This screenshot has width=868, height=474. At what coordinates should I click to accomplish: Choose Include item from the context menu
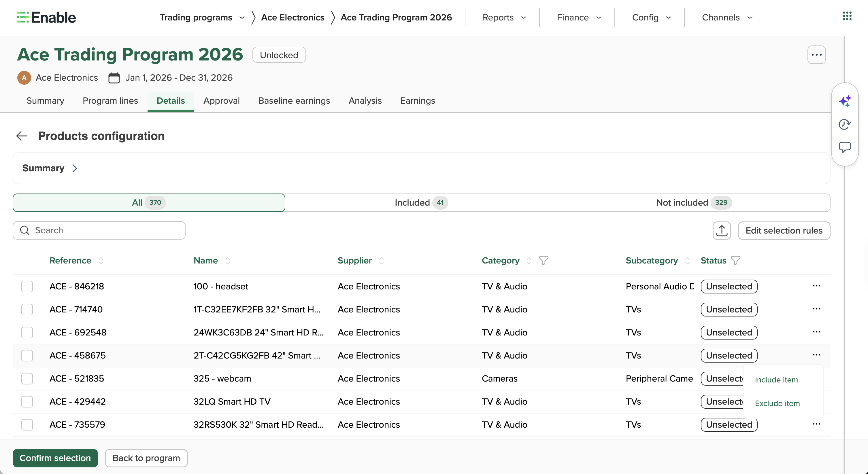click(776, 380)
